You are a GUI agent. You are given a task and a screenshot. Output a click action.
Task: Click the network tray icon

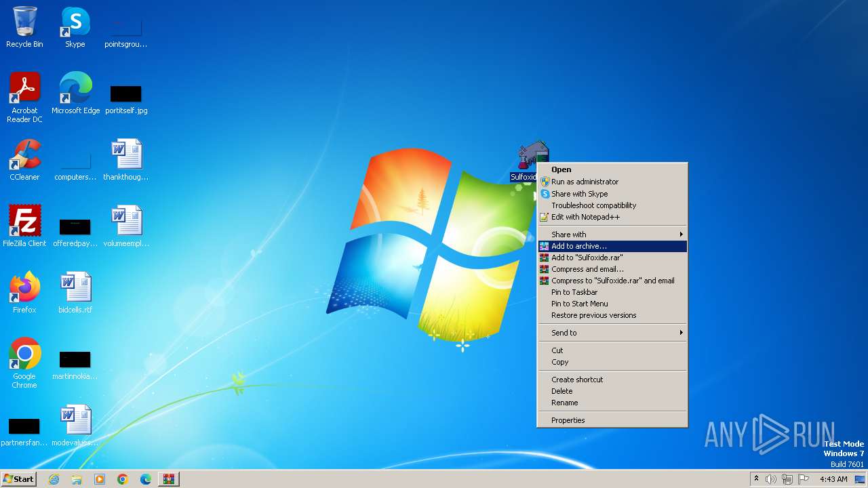click(x=787, y=479)
